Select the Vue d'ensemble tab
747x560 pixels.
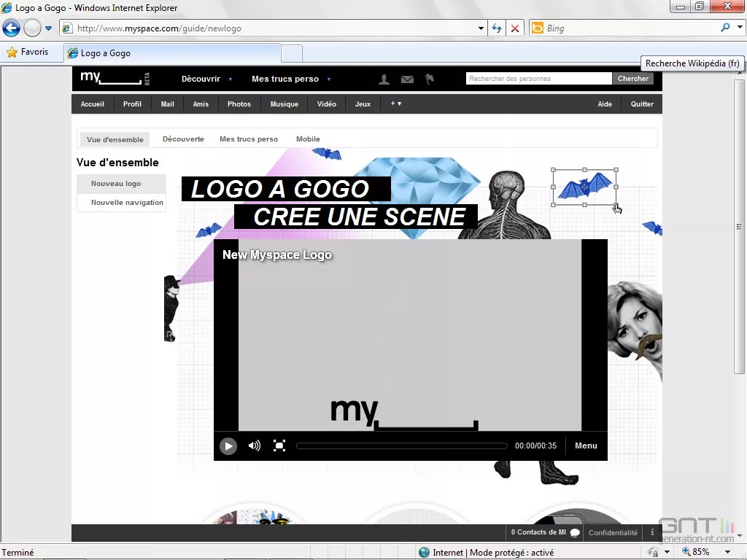click(115, 139)
